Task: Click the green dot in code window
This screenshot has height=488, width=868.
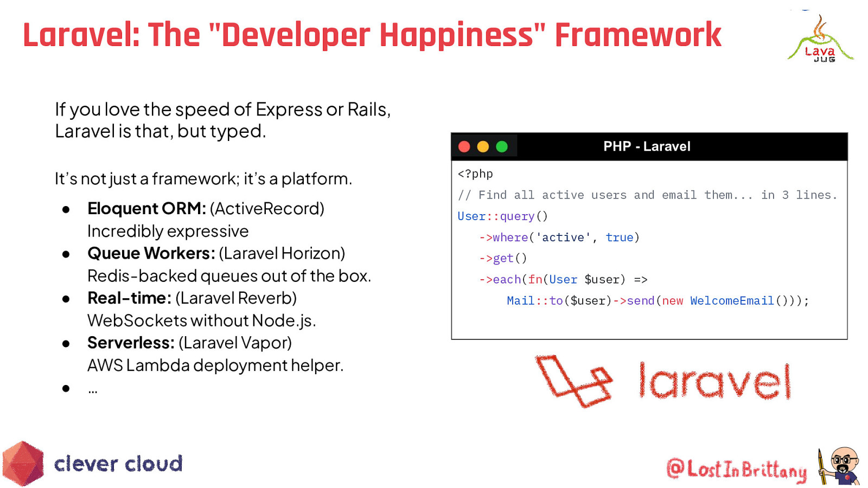Action: (502, 147)
